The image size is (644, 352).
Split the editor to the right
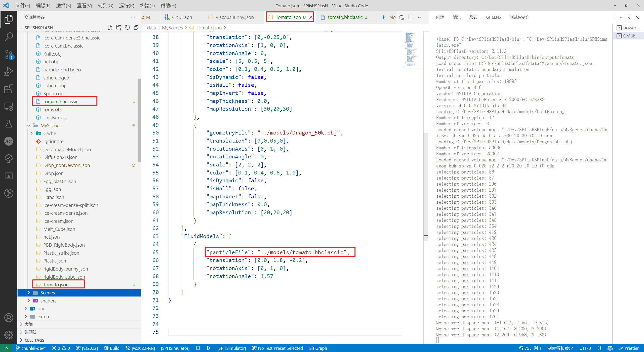411,17
